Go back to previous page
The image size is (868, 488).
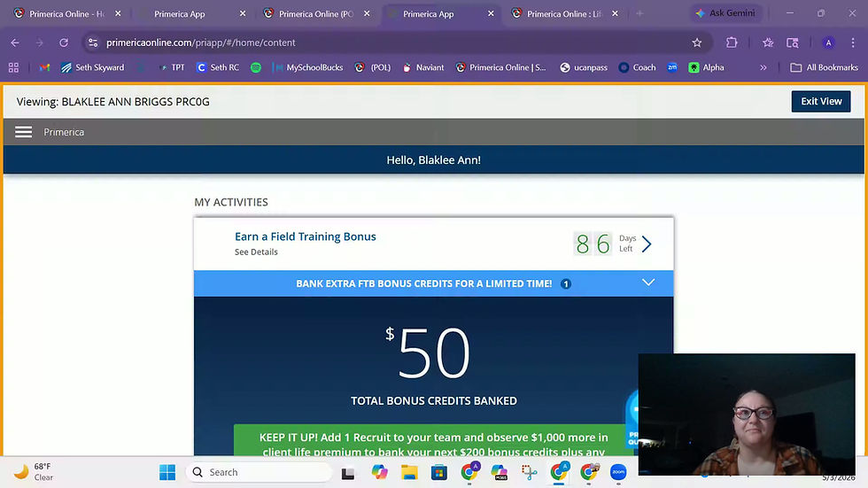[15, 43]
